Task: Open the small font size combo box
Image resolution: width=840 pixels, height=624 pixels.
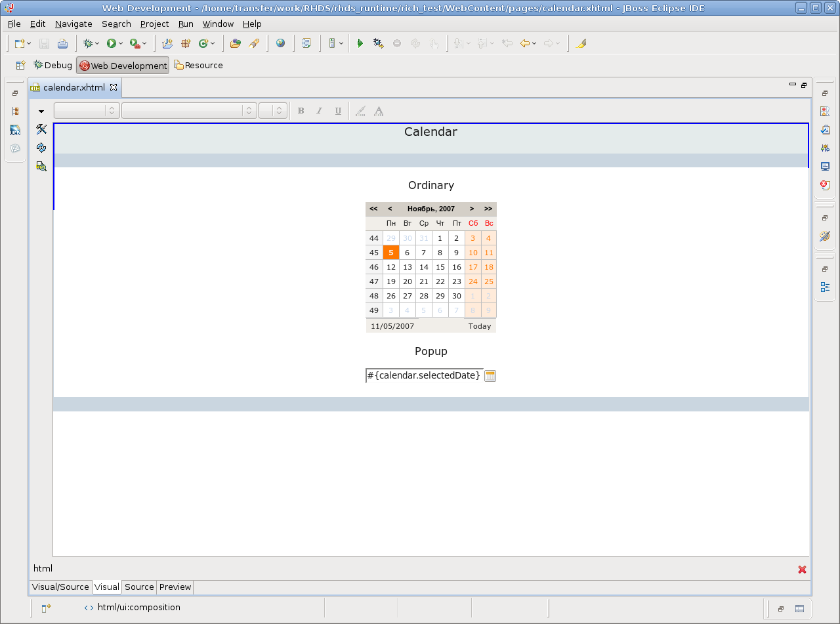Action: tap(272, 111)
